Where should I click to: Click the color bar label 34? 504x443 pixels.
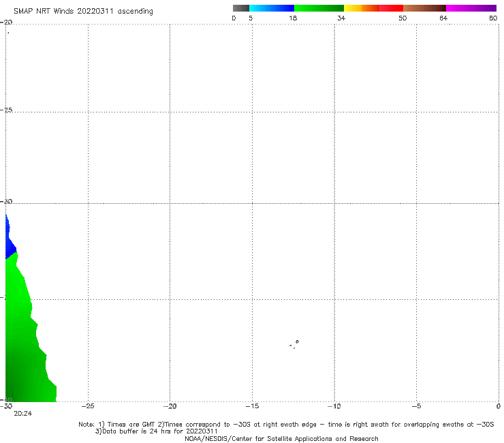pos(341,18)
